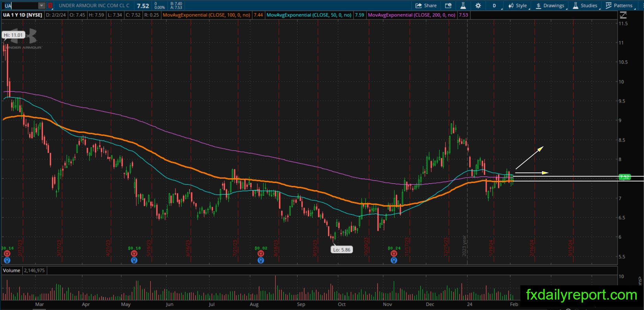The image size is (644, 310).
Task: Click the 'UA 1 Y 1D [NYSE]' chart label
Action: click(22, 15)
